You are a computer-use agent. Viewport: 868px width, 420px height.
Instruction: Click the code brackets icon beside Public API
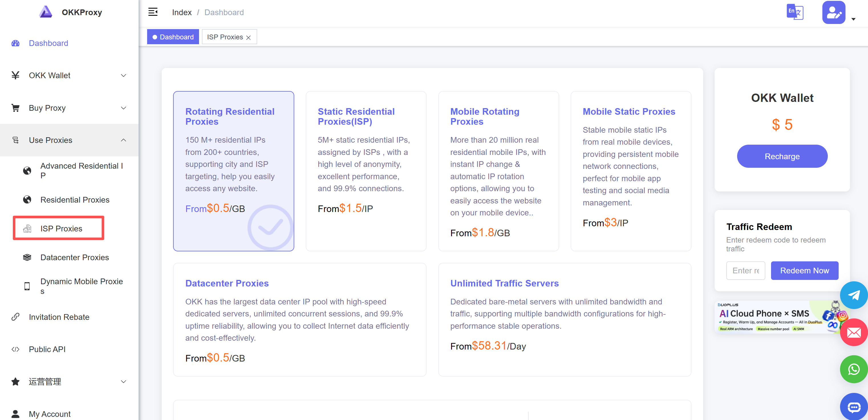coord(15,349)
